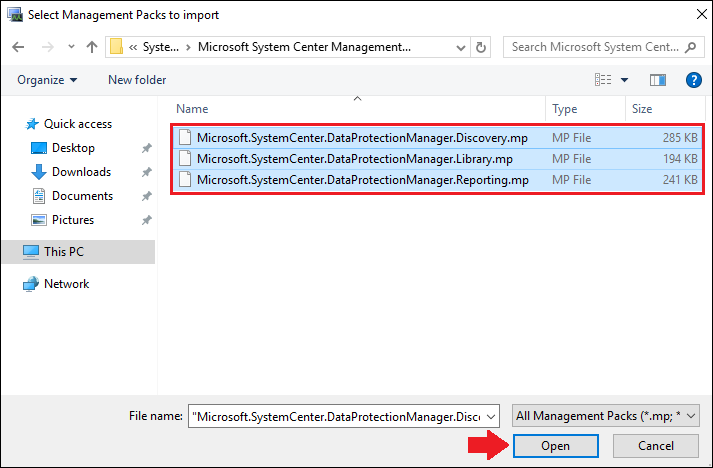Click the pin icon beside Pictures

coord(146,220)
